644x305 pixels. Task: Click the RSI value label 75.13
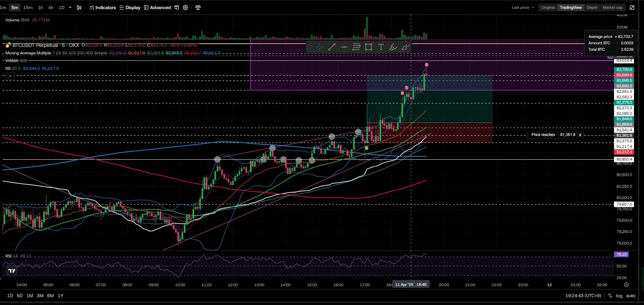pyautogui.click(x=621, y=255)
